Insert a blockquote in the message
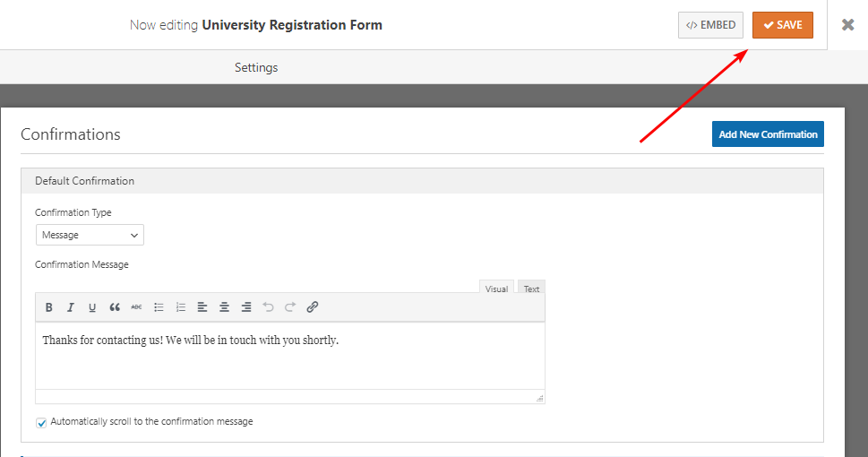The image size is (868, 457). [115, 307]
